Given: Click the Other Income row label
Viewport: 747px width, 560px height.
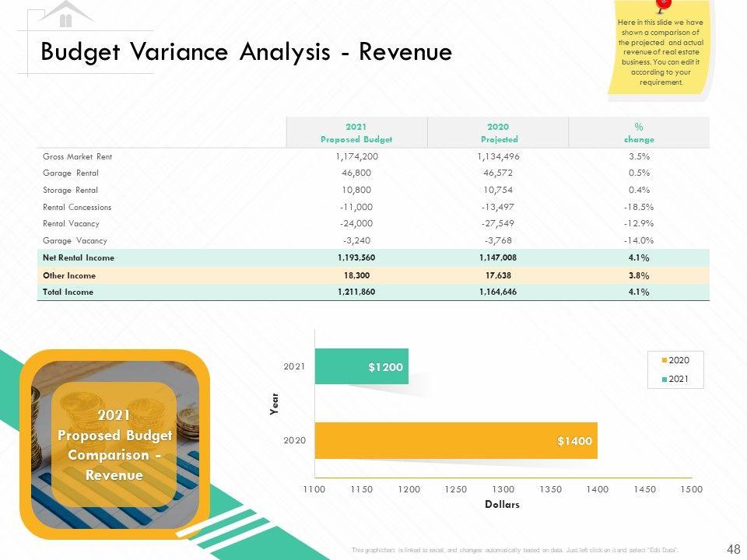Looking at the screenshot, I should click(69, 275).
